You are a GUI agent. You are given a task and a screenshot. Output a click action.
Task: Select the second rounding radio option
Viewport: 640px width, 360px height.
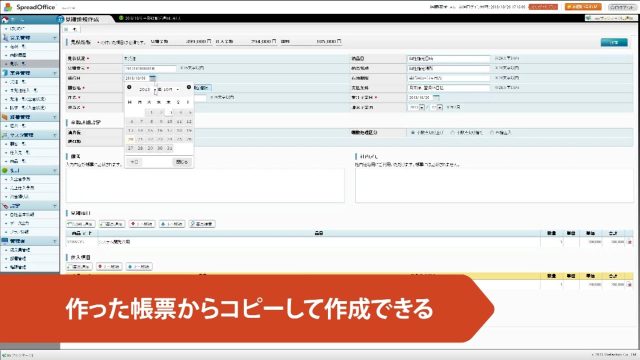(x=453, y=133)
